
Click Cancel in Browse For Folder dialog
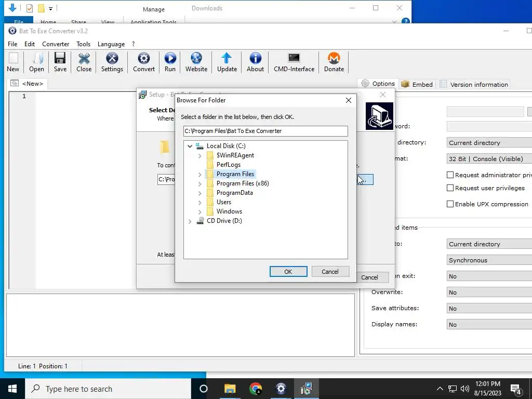pos(330,271)
